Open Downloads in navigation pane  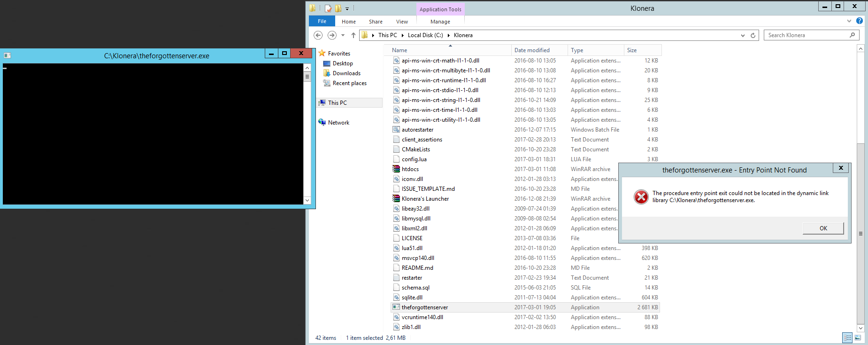point(346,73)
